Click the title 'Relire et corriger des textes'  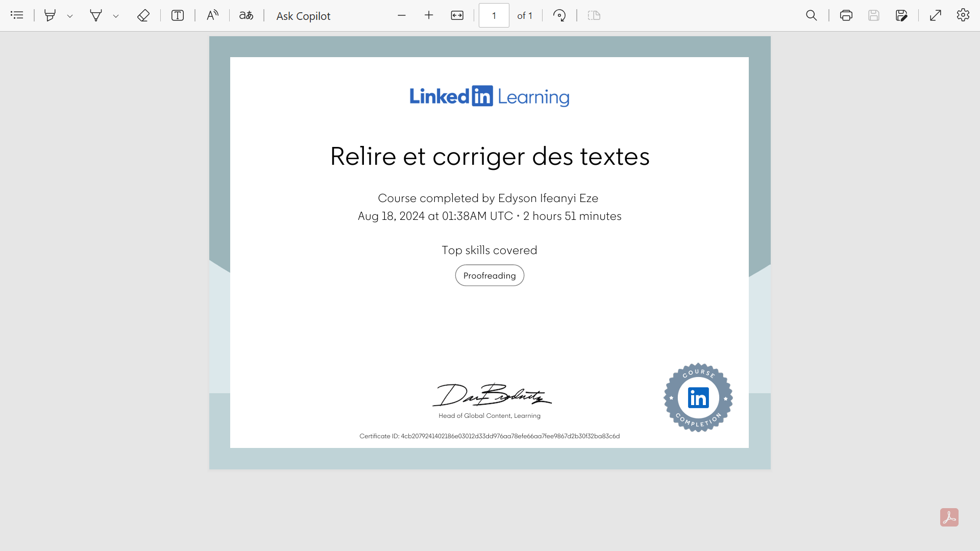490,156
